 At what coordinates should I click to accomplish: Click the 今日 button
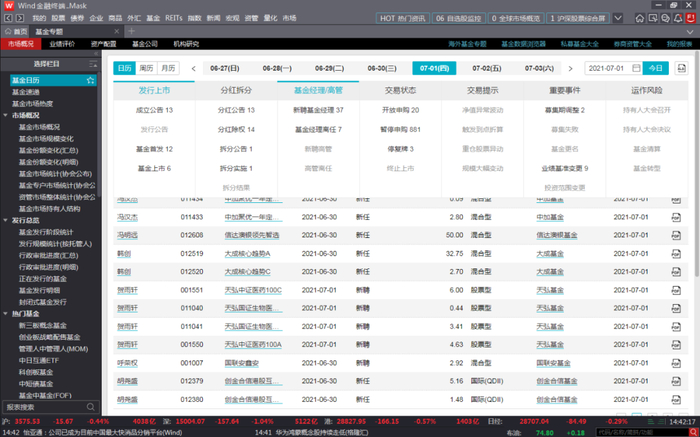[x=654, y=68]
